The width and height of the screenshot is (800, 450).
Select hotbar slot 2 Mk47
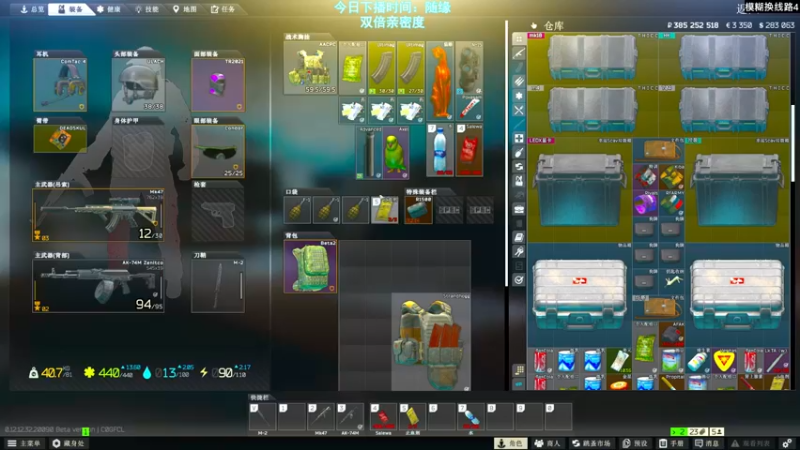click(321, 417)
